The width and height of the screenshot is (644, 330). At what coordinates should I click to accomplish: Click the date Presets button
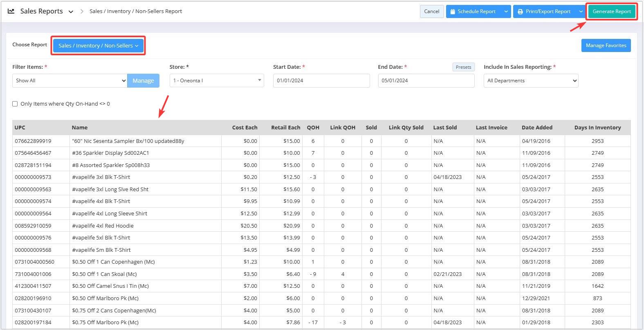pyautogui.click(x=463, y=67)
